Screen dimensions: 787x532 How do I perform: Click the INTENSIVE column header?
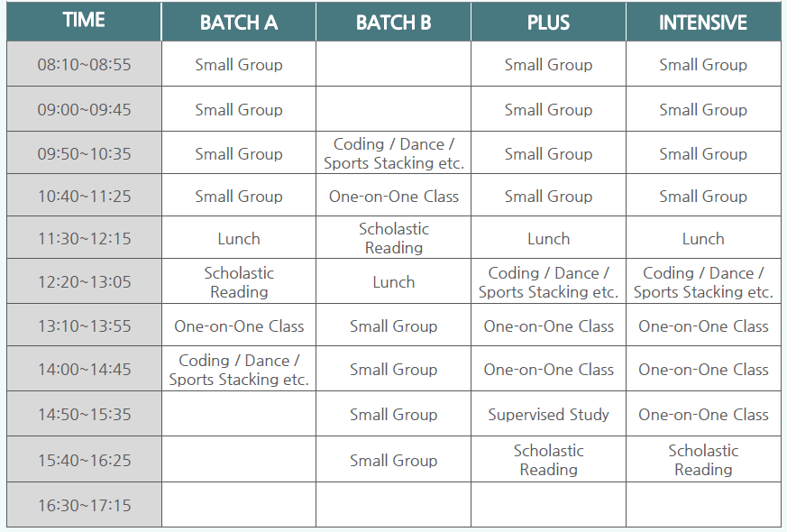click(704, 21)
